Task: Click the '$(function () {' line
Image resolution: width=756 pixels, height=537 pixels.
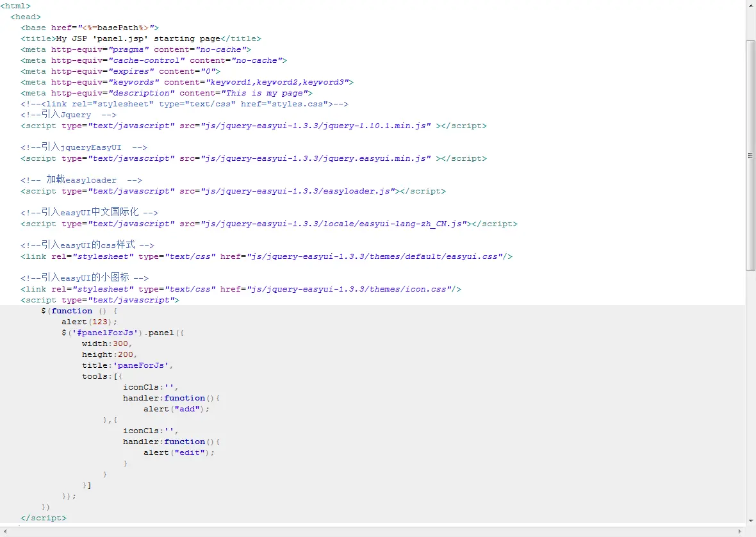Action: coord(79,311)
